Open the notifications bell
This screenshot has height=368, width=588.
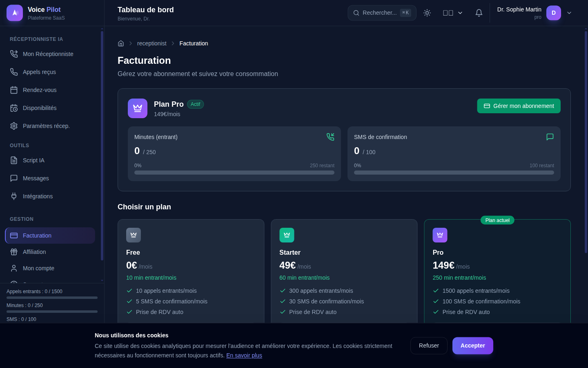[x=479, y=13]
